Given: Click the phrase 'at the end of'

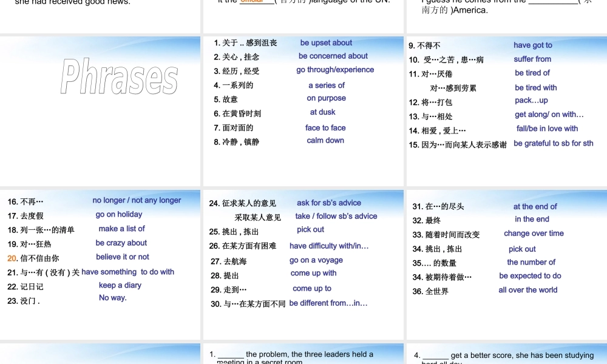Looking at the screenshot, I should click(535, 206).
